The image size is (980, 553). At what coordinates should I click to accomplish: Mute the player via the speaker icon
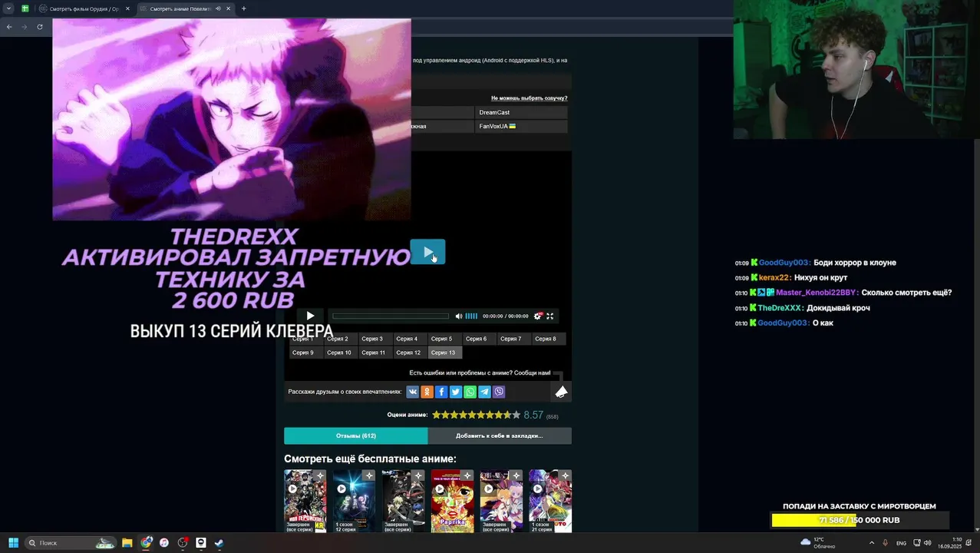[x=459, y=316]
